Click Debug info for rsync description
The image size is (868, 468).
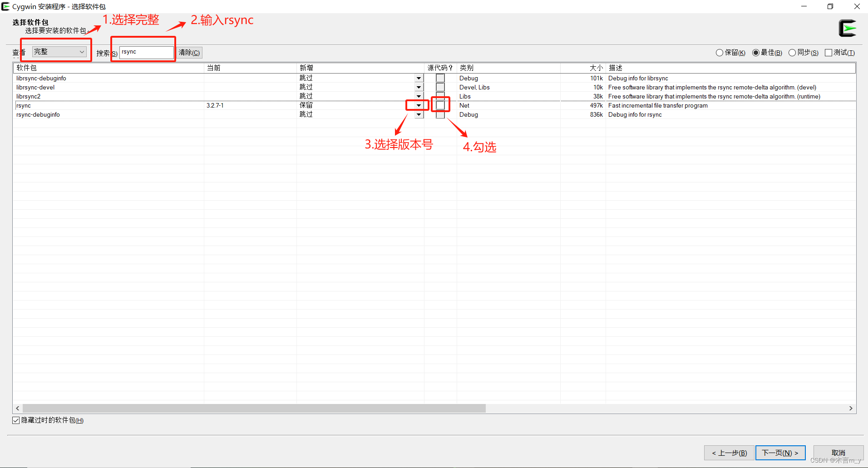(x=635, y=114)
